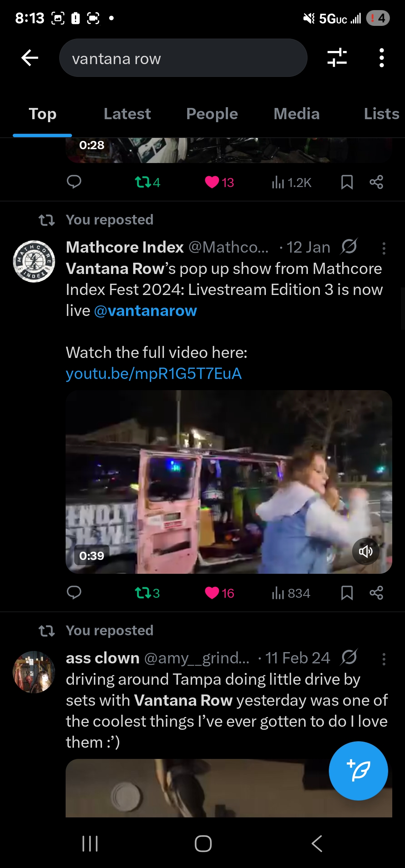Tap the back arrow beside search
This screenshot has width=405, height=868.
click(30, 58)
